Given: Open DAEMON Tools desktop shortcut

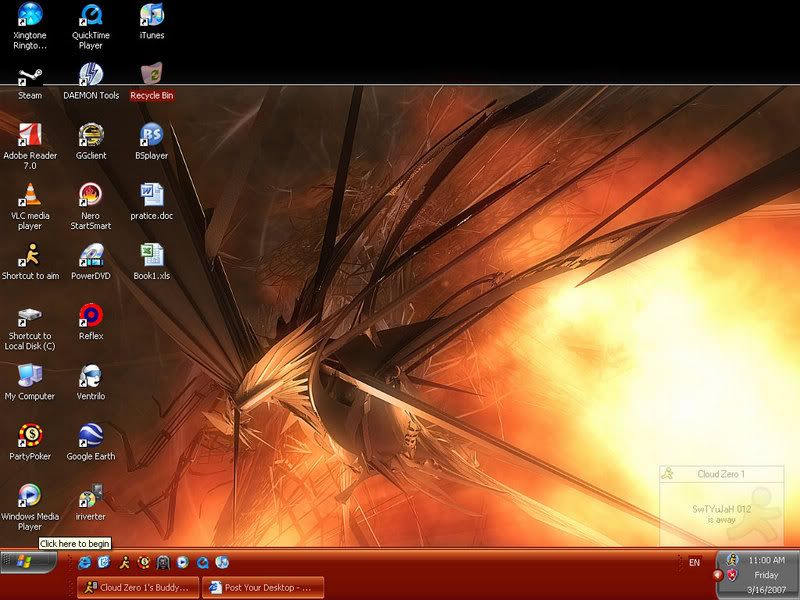Looking at the screenshot, I should (91, 82).
